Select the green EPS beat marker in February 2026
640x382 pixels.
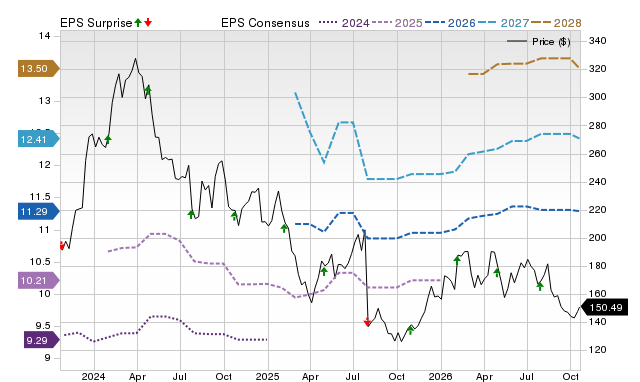tap(457, 260)
